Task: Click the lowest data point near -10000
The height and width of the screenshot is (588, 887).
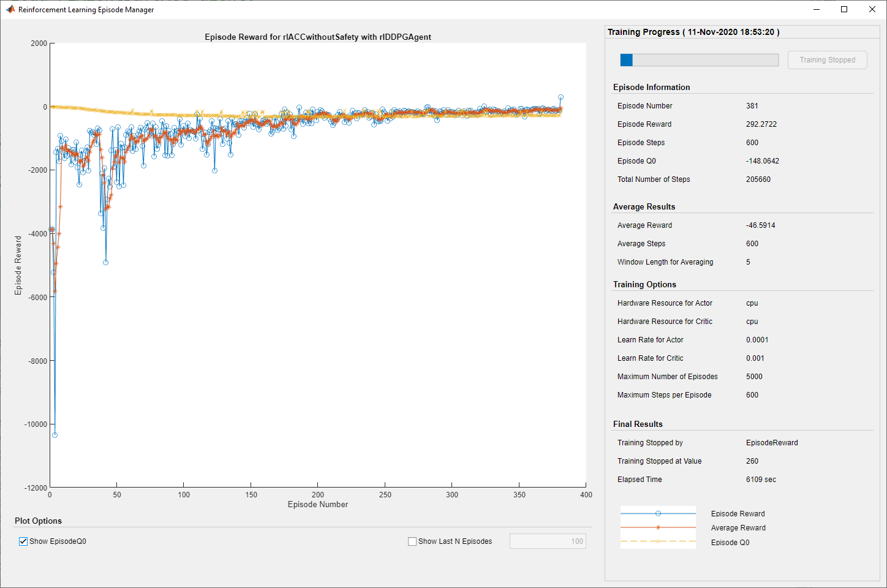Action: pyautogui.click(x=55, y=435)
